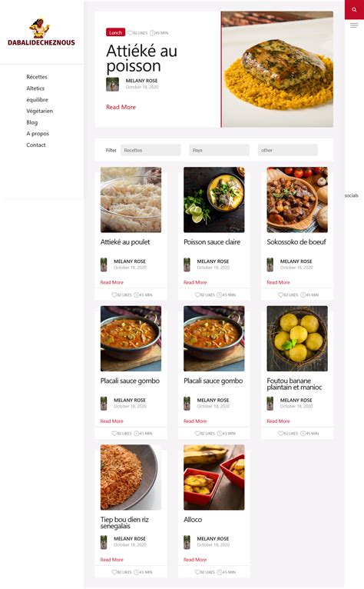Open the Foutou banane plaintain thumbnail
Screen dimensions: 364x589
click(297, 338)
